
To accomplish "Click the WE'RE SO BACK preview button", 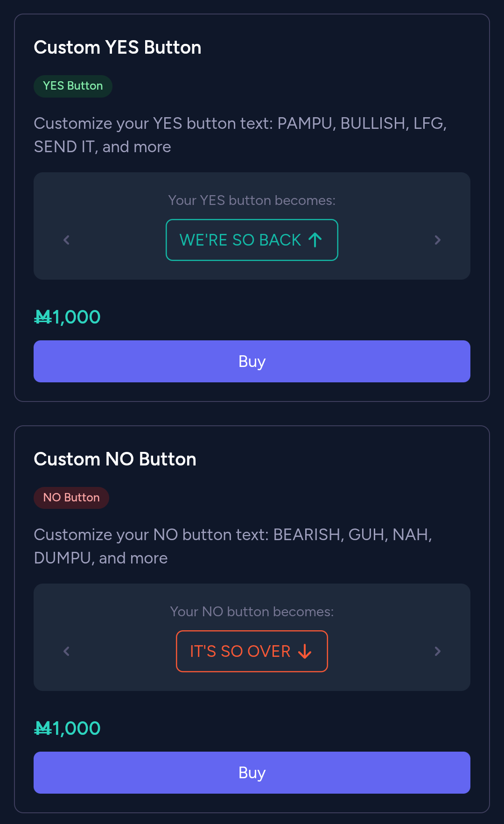I will (241, 240).
